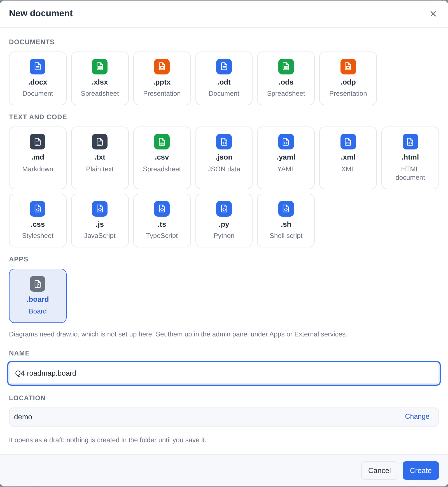Focus the Name field with Q4 roadmap.board
The height and width of the screenshot is (487, 448).
coord(224,373)
